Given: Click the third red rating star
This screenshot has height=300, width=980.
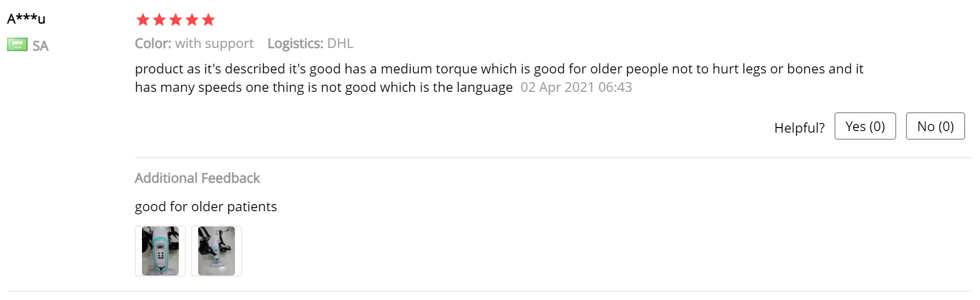Looking at the screenshot, I should pos(176,20).
